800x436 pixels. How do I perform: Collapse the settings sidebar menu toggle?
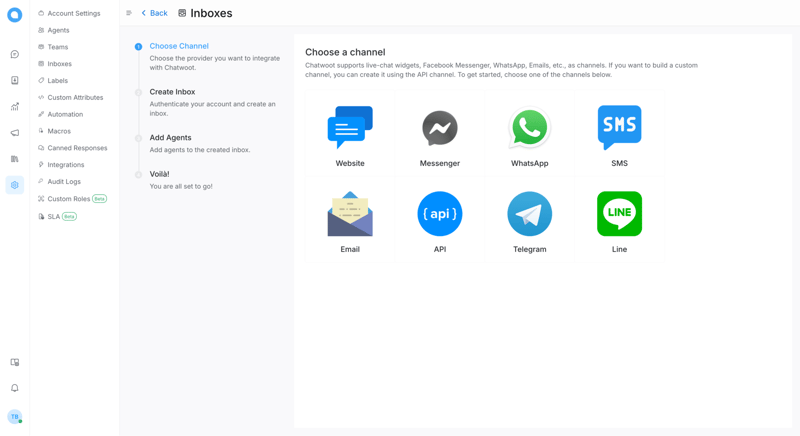coord(129,13)
